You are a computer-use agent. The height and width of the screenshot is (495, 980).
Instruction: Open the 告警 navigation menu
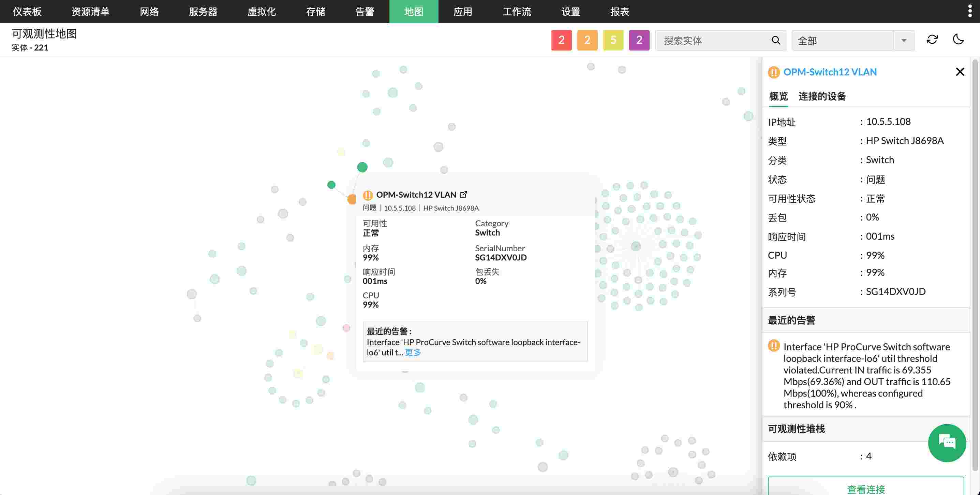[364, 12]
